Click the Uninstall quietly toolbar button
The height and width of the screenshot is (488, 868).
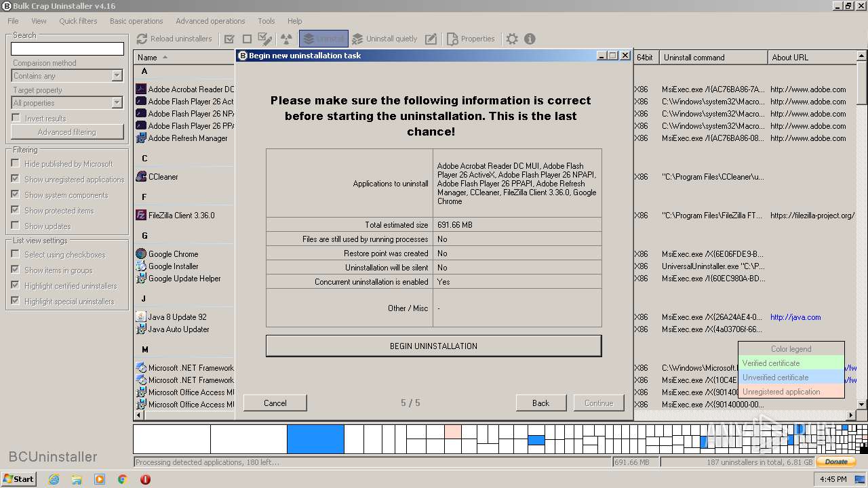pos(384,39)
